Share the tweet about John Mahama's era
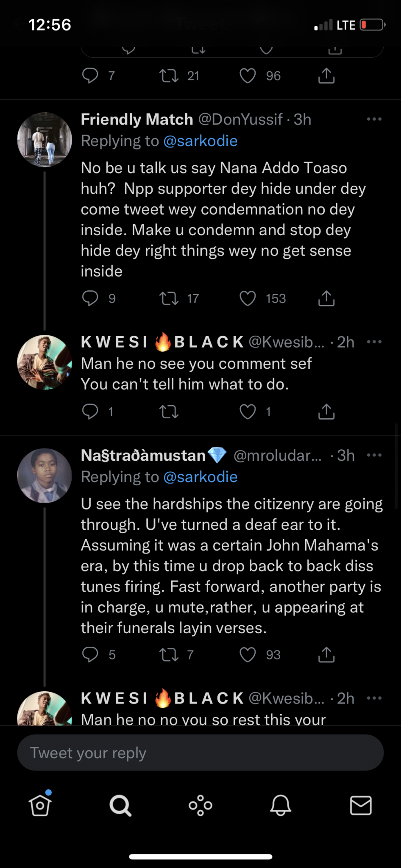 tap(326, 655)
